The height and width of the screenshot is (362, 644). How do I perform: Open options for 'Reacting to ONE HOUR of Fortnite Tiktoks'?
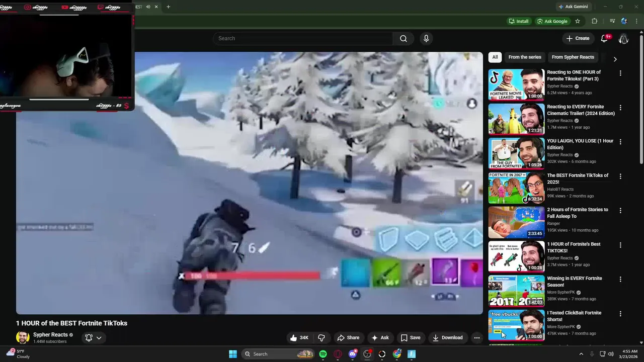620,73
